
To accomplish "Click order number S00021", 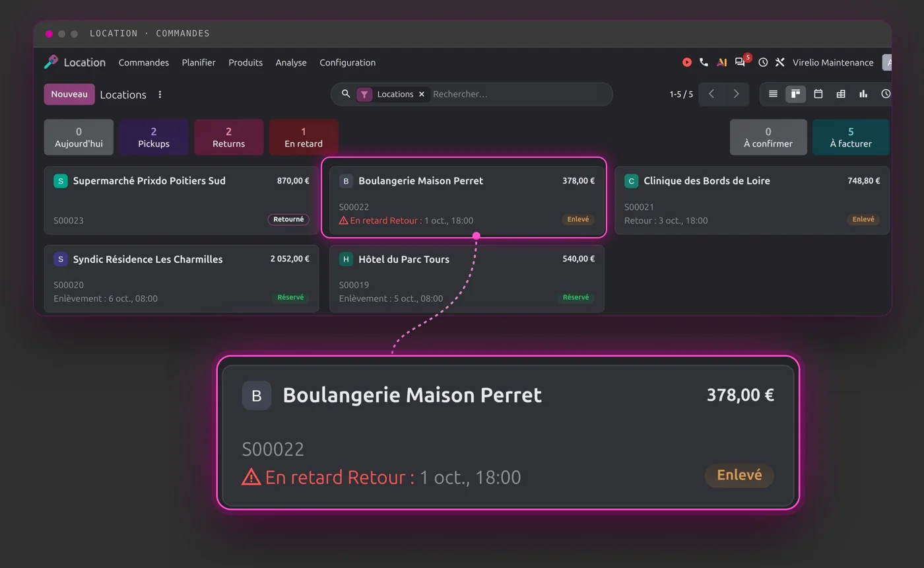I will (x=639, y=207).
